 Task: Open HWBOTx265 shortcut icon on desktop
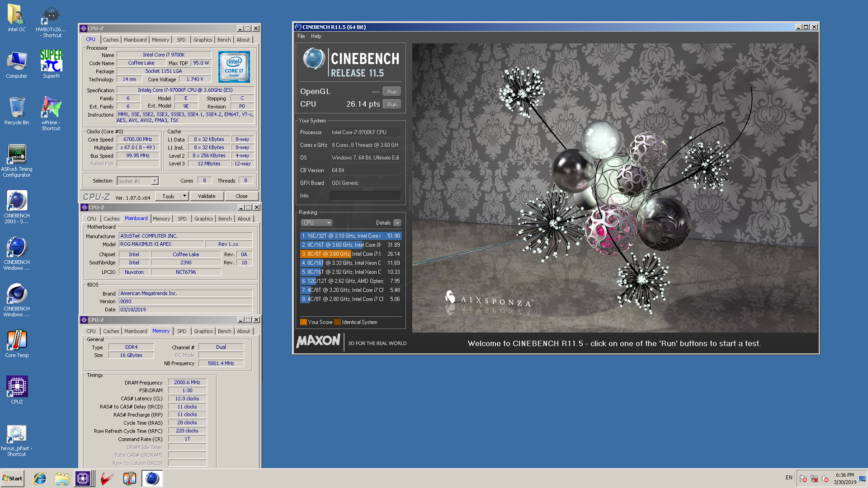coord(51,21)
